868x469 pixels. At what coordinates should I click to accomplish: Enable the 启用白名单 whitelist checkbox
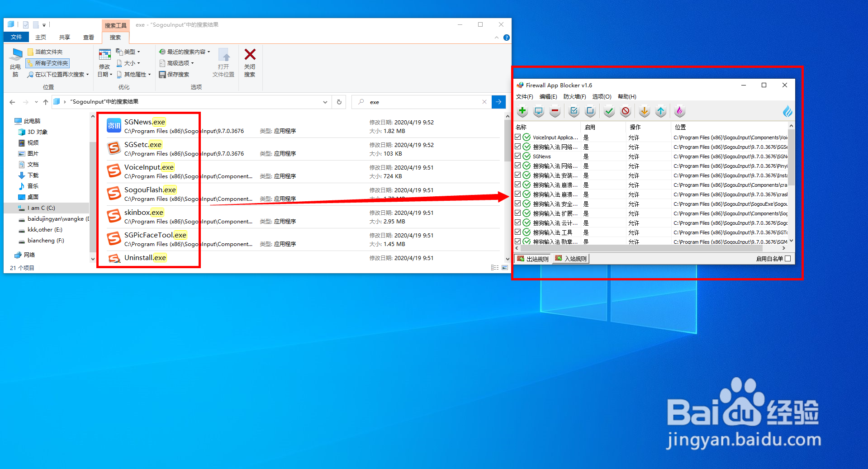pyautogui.click(x=787, y=259)
